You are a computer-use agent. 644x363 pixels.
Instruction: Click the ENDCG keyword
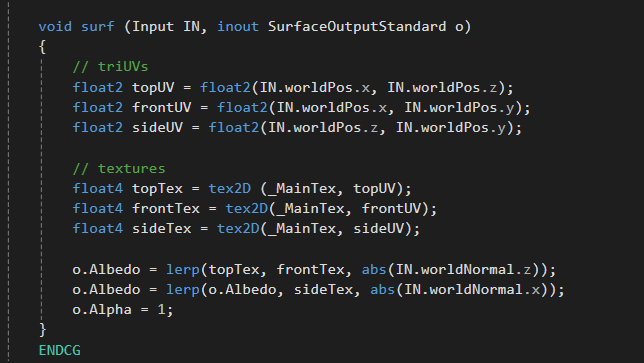coord(60,350)
